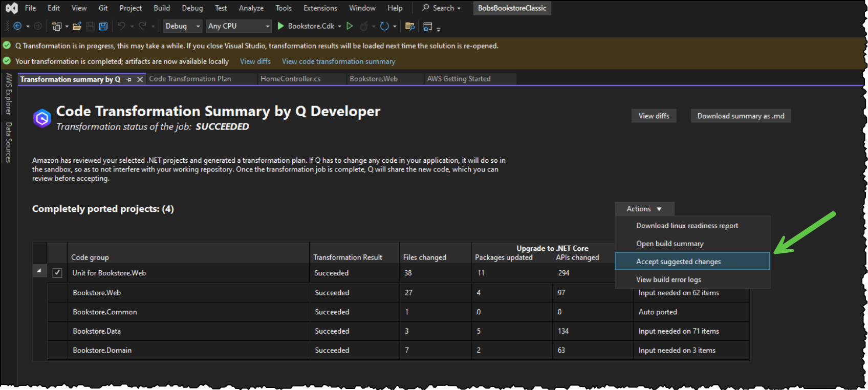Open the Git menu
Screen dimensions: 868x390
103,8
